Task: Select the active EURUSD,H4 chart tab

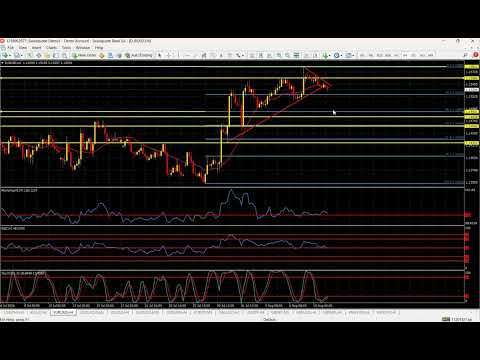Action: 63,313
